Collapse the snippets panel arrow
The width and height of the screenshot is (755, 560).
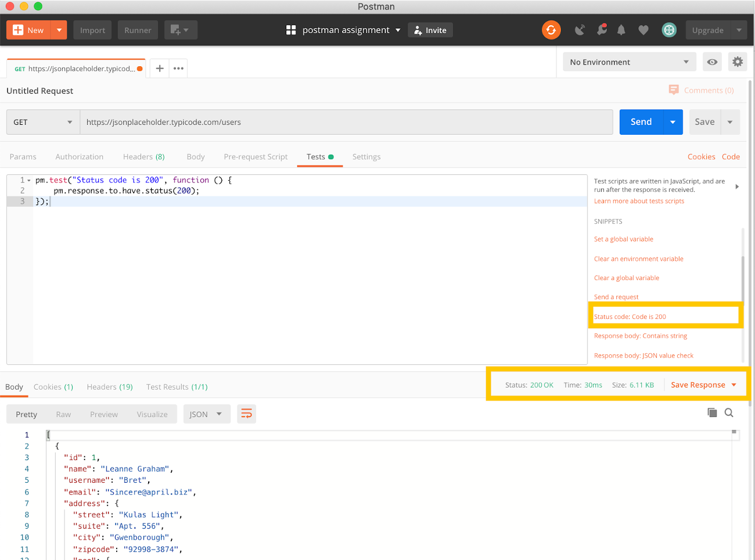[x=737, y=186]
